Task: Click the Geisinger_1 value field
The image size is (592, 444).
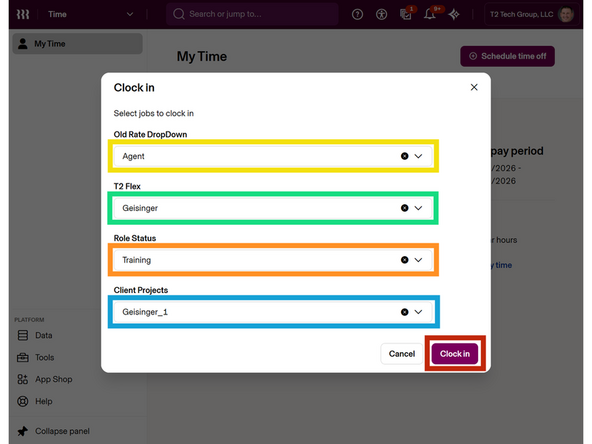Action: pyautogui.click(x=273, y=312)
